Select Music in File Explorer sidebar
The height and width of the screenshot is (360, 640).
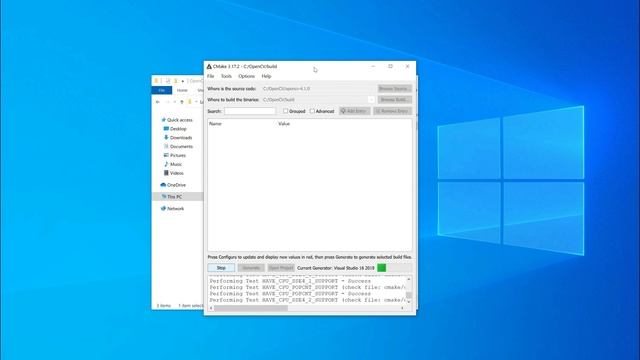point(176,164)
